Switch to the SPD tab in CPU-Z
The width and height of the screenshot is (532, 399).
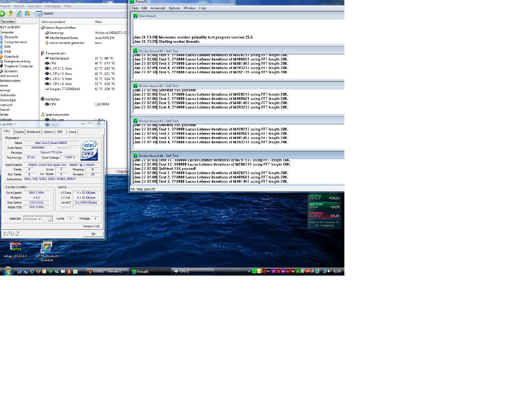coord(60,132)
